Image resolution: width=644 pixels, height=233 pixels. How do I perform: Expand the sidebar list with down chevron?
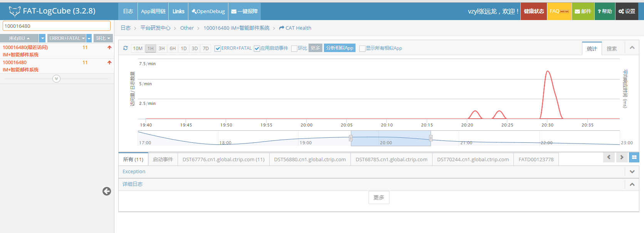click(56, 79)
